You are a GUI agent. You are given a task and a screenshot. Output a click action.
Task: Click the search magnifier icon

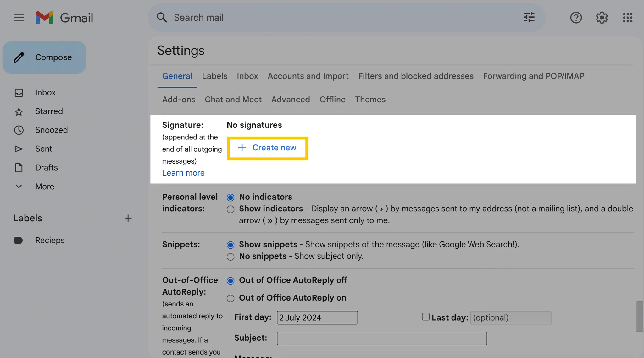(x=162, y=18)
